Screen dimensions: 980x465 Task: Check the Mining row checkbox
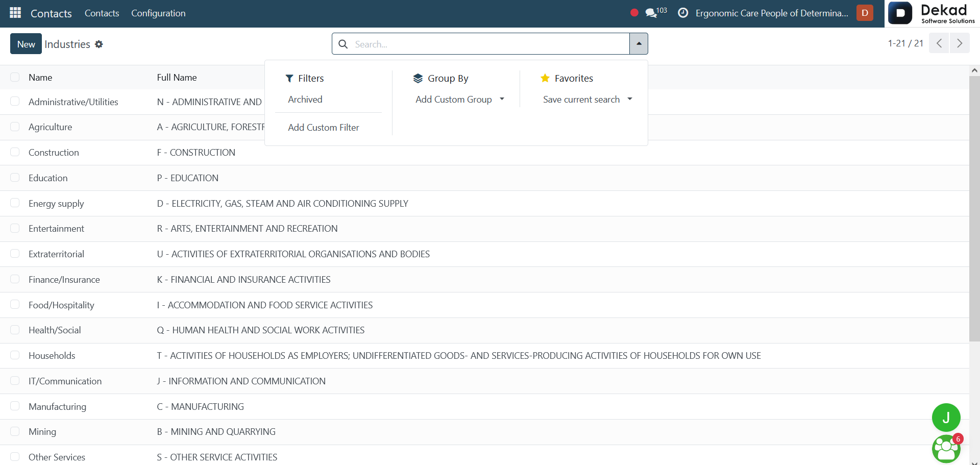[x=15, y=431]
